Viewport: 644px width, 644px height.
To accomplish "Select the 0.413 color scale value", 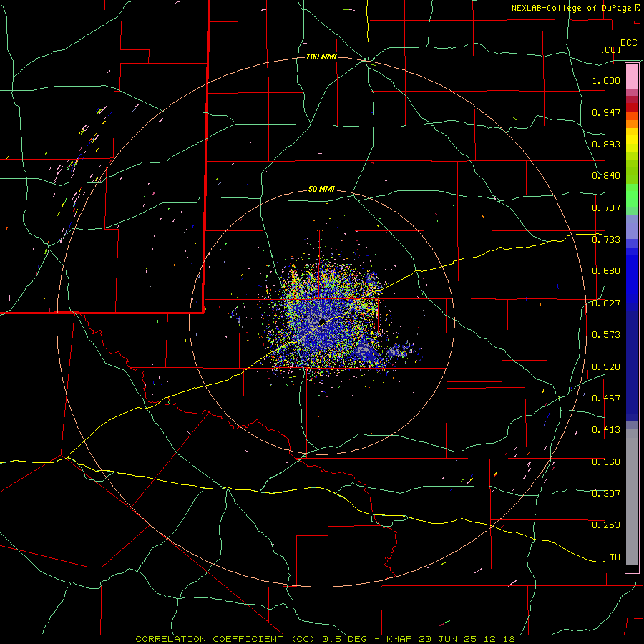I will pos(606,430).
